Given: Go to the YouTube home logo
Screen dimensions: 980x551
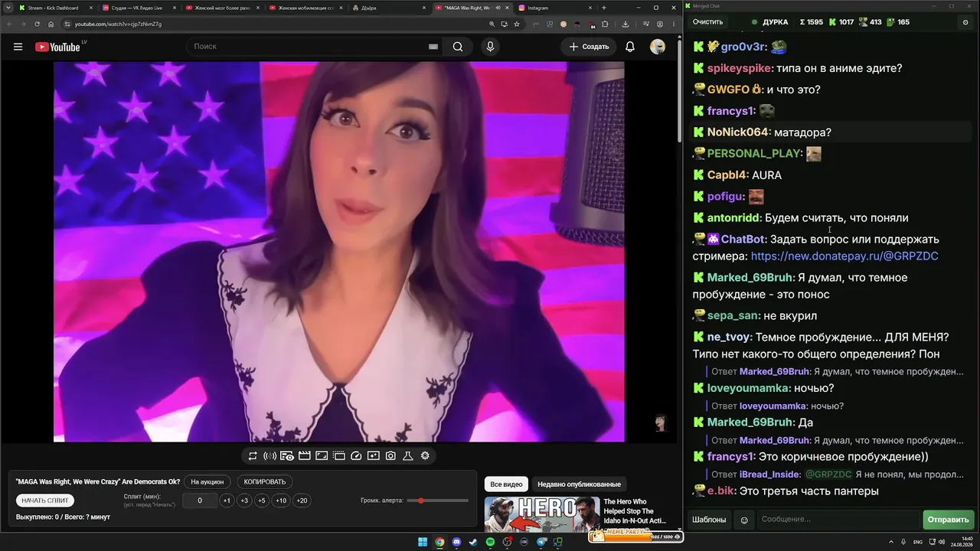Looking at the screenshot, I should [x=57, y=47].
